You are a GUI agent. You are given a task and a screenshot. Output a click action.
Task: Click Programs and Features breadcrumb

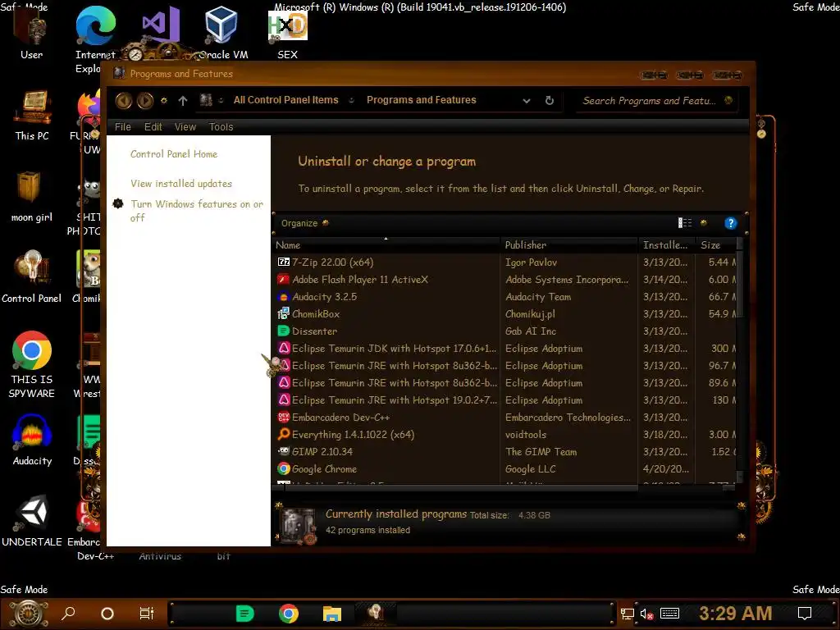421,100
